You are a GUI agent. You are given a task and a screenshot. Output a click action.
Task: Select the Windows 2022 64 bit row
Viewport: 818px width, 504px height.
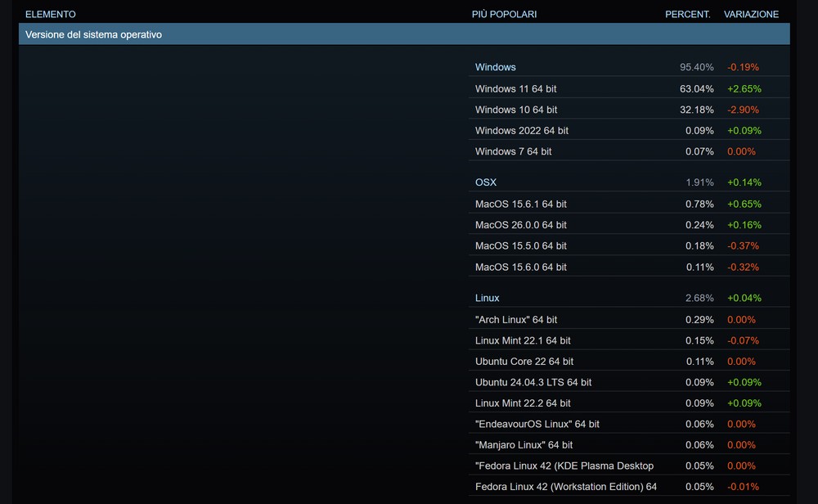tap(522, 130)
